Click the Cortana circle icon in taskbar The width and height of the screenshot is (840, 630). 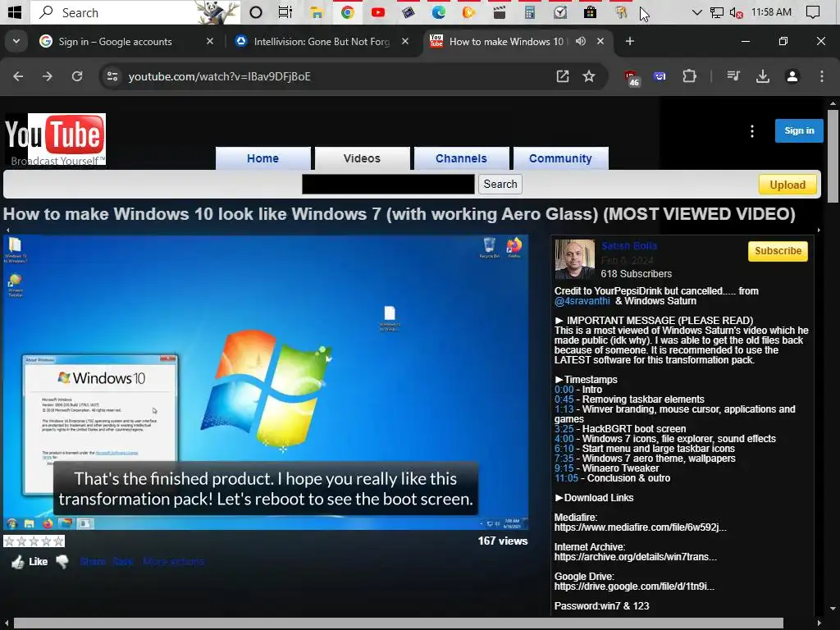[x=256, y=11]
